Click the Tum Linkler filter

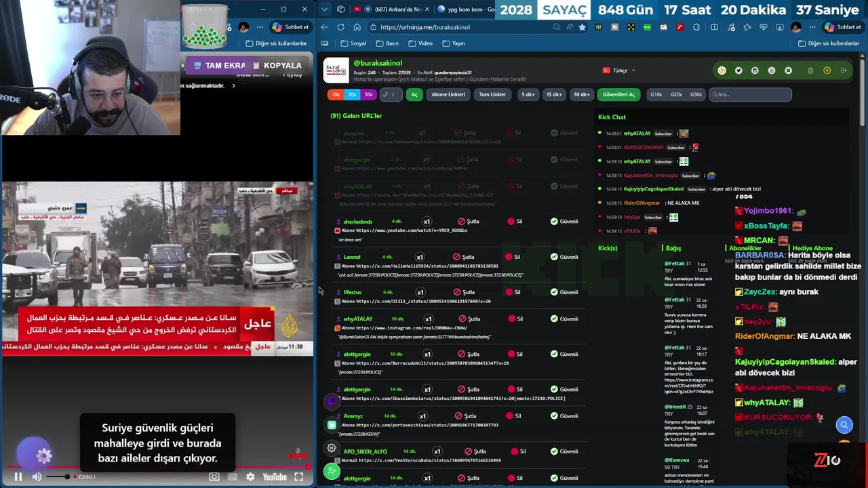pyautogui.click(x=492, y=94)
